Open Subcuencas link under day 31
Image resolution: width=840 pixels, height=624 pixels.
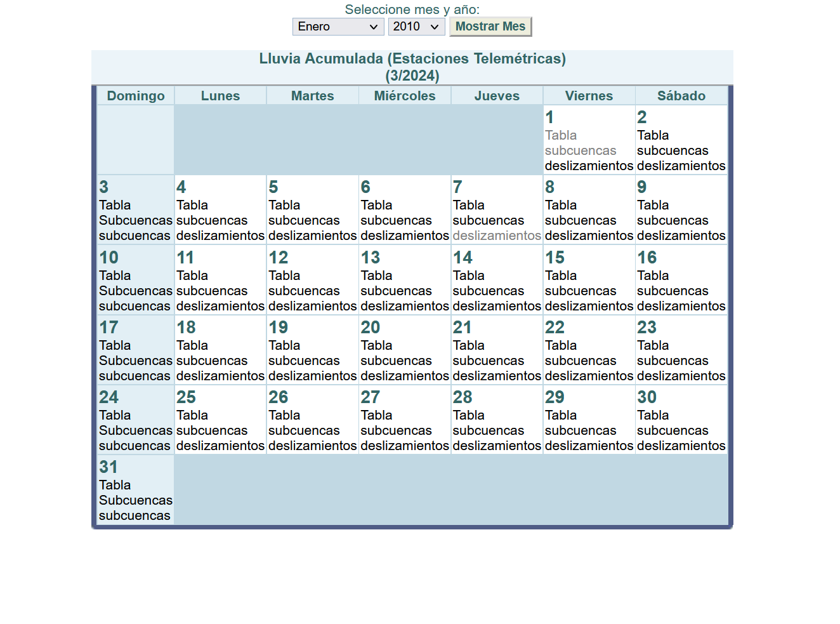coord(136,500)
